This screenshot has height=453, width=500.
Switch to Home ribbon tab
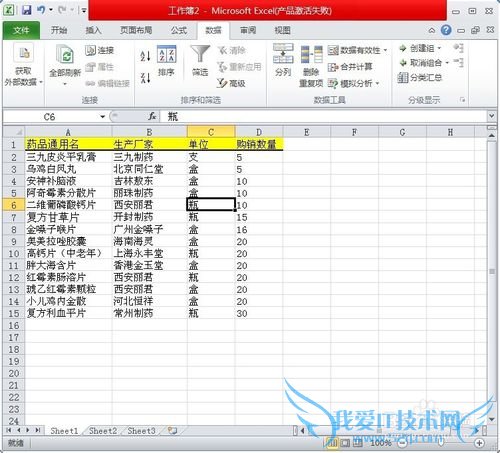click(59, 30)
